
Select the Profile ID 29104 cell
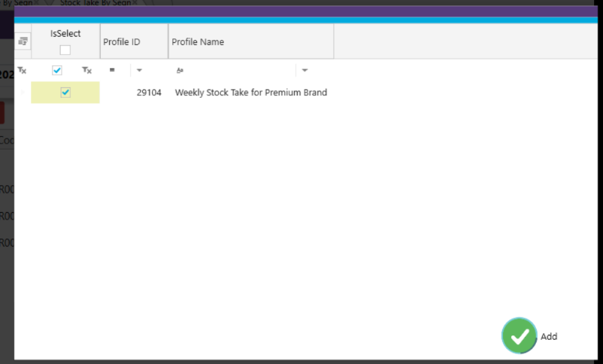(148, 93)
